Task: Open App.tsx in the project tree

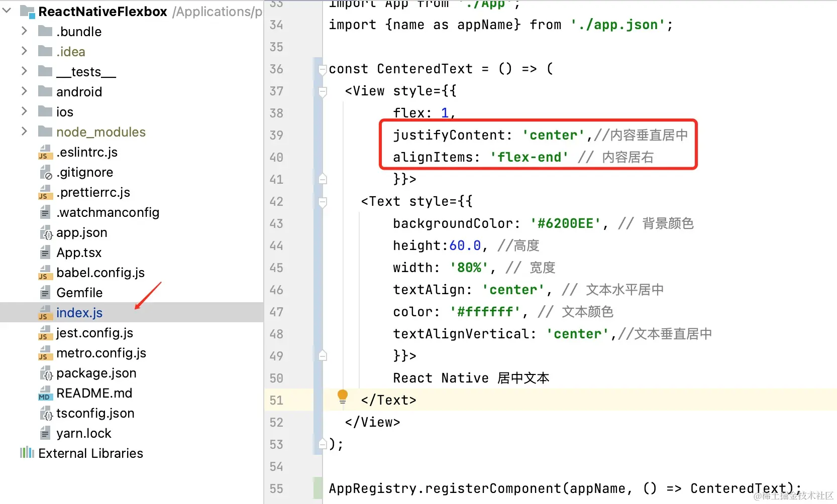Action: click(79, 253)
